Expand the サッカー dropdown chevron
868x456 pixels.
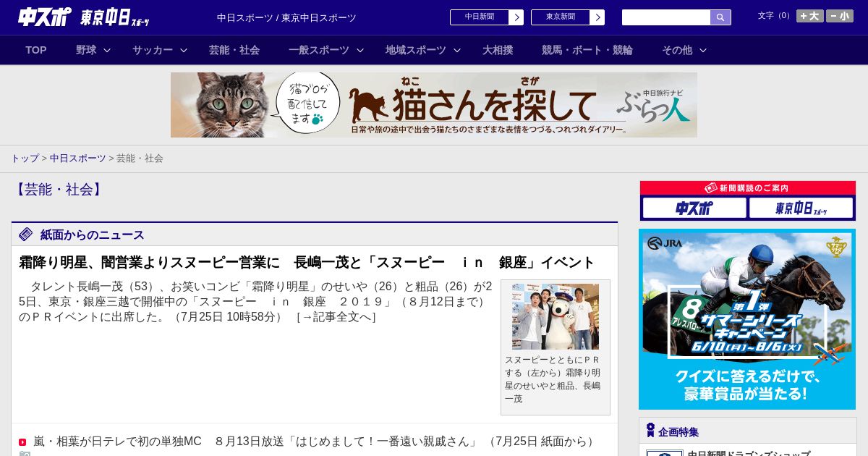click(x=184, y=51)
